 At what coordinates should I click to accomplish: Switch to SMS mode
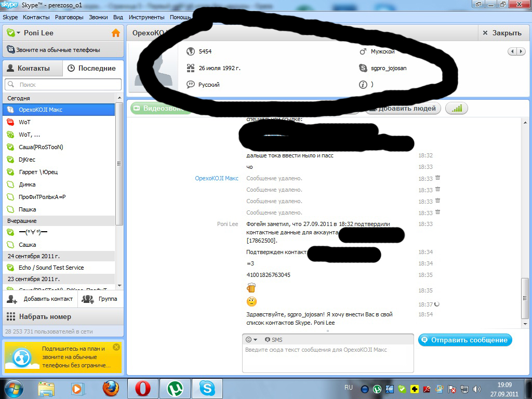click(273, 340)
